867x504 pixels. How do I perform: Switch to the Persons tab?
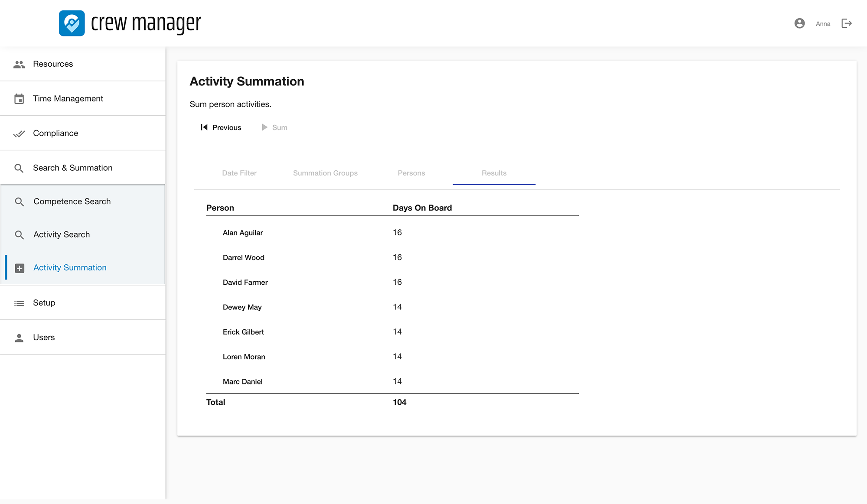pos(411,173)
